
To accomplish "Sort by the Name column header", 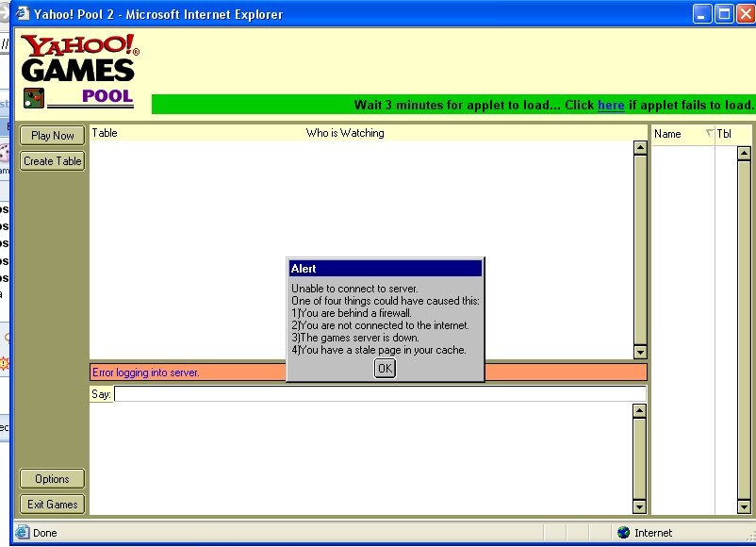I will click(682, 134).
